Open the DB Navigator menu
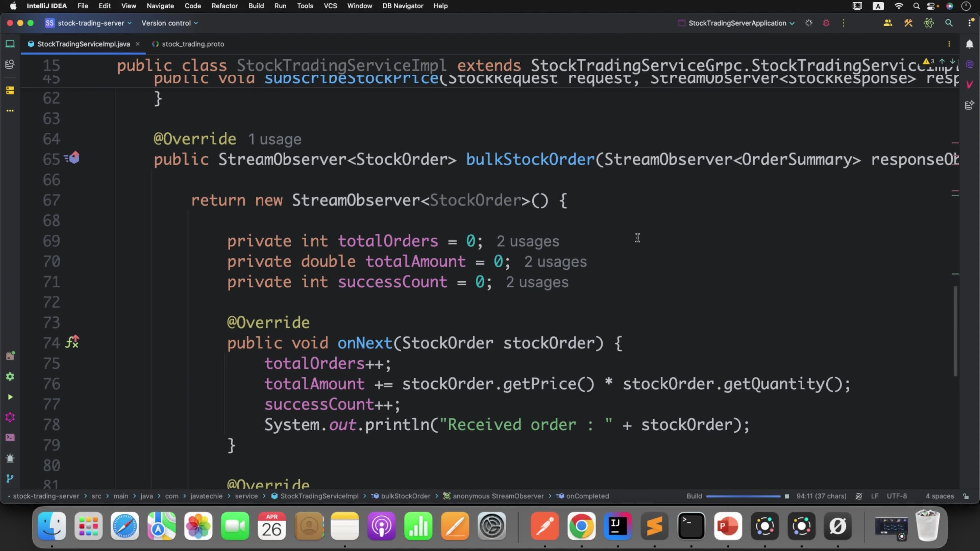 pyautogui.click(x=402, y=6)
